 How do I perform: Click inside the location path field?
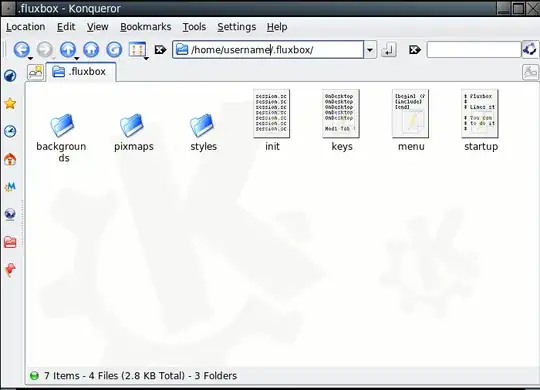268,50
